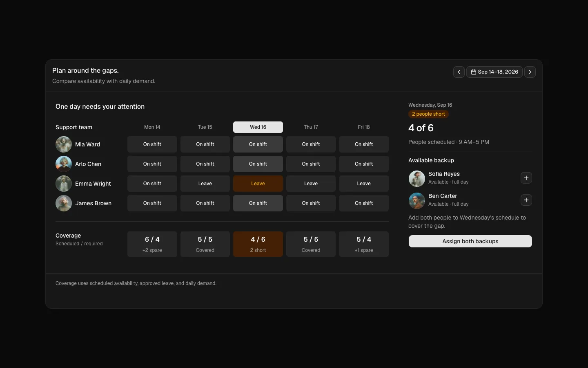Click James Brown's avatar
This screenshot has height=368, width=588.
pos(64,203)
